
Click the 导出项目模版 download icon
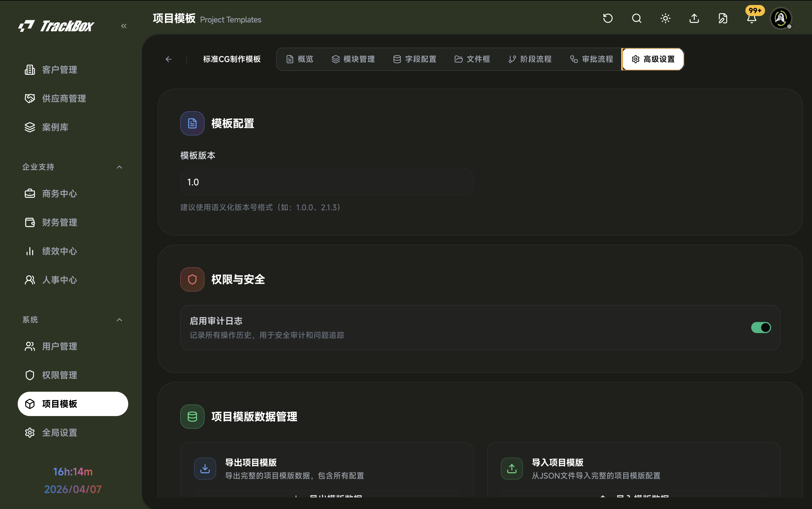(205, 468)
